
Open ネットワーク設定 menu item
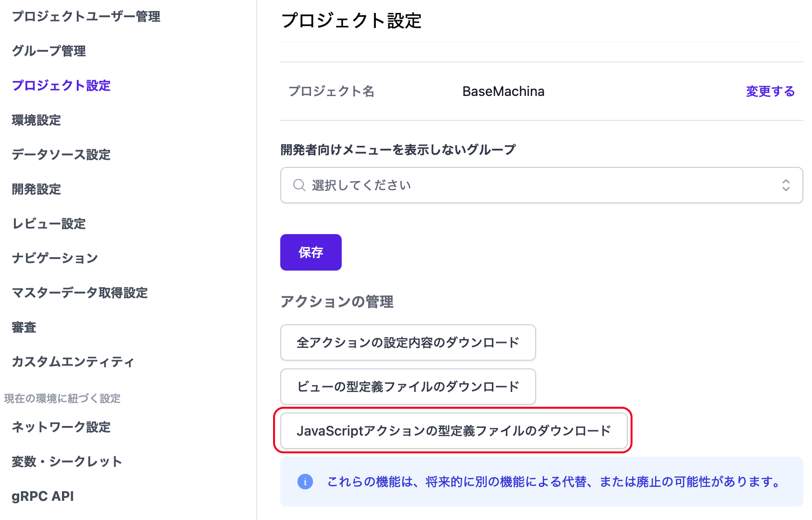(x=61, y=427)
